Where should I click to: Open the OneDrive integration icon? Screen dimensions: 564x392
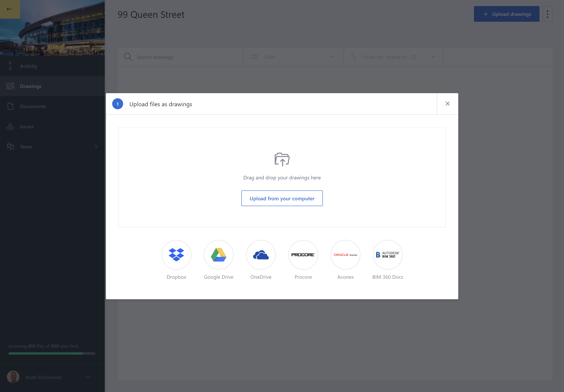[x=261, y=254]
